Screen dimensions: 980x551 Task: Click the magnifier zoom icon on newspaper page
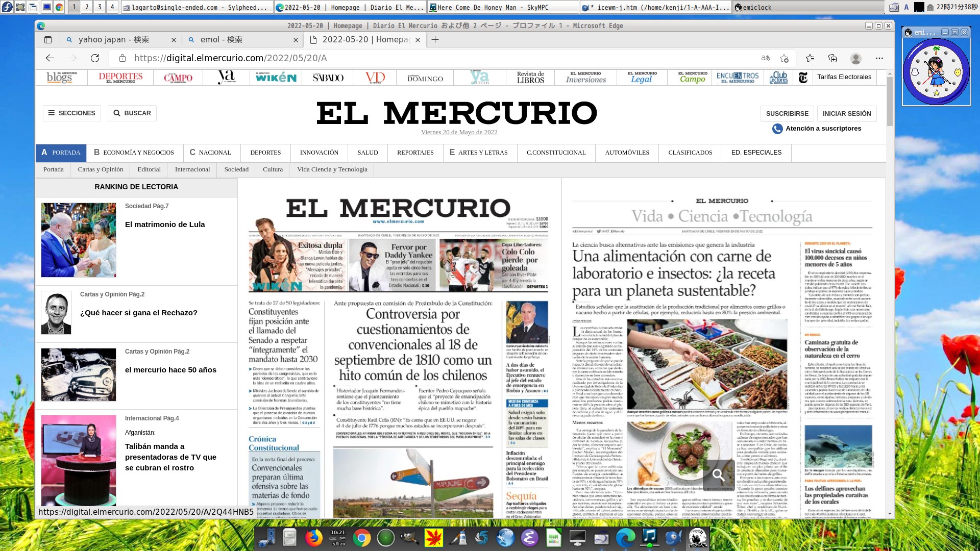[718, 475]
